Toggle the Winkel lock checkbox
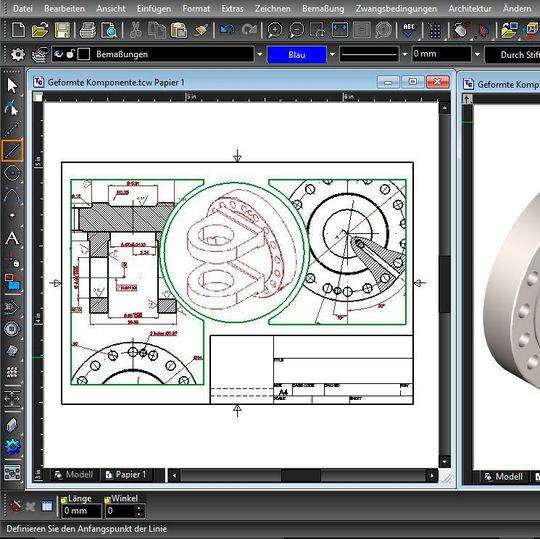 [107, 499]
